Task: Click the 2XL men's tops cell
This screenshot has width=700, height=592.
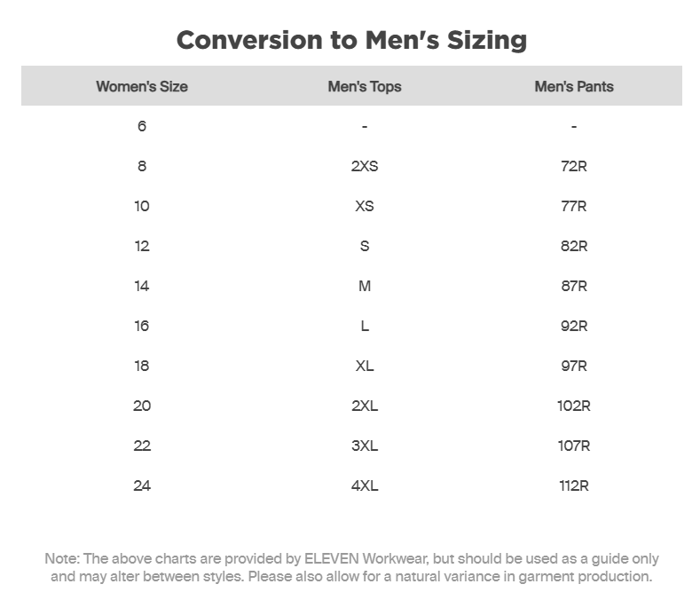Action: click(365, 406)
